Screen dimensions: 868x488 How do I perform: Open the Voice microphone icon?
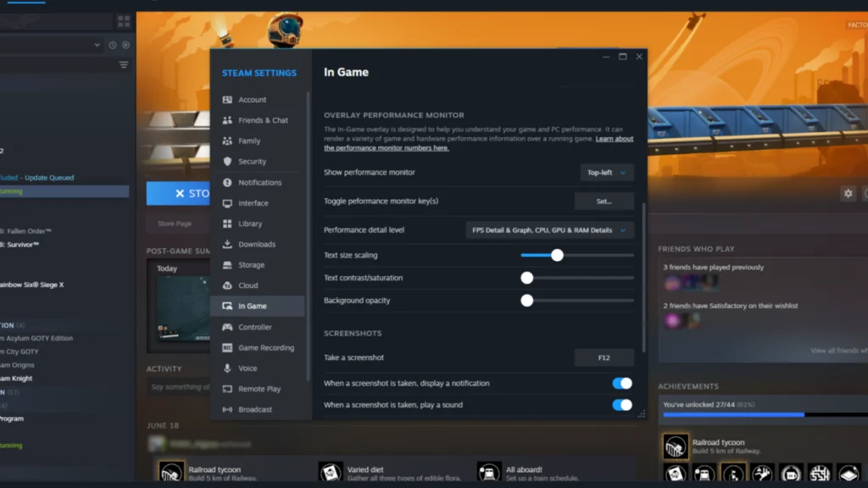[227, 368]
